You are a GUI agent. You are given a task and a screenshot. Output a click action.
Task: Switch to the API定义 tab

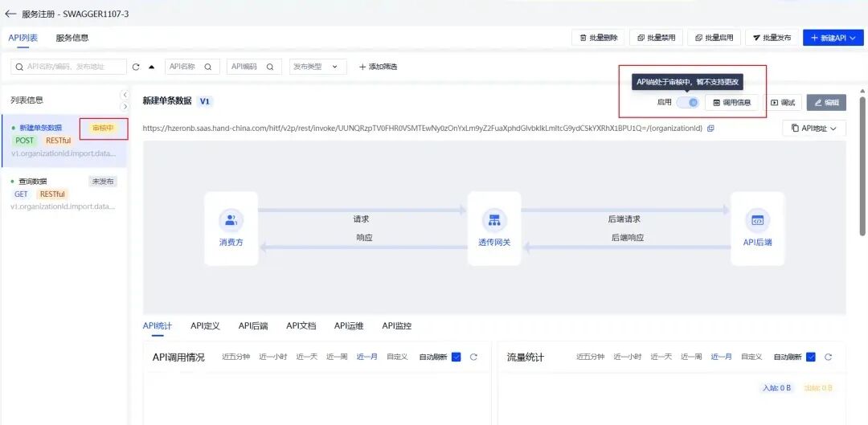click(x=206, y=326)
